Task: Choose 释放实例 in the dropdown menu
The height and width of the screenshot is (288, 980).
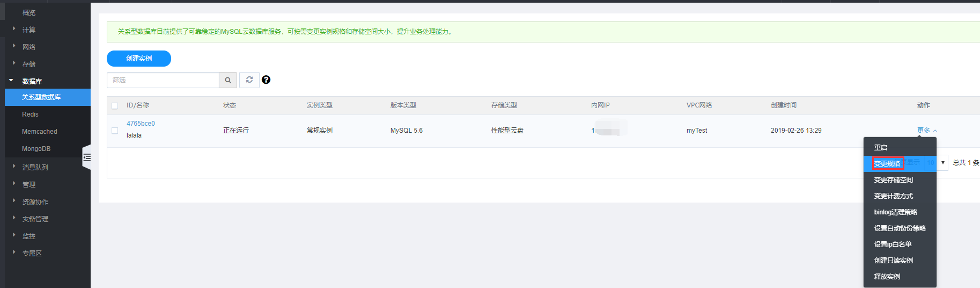Action: coord(887,277)
